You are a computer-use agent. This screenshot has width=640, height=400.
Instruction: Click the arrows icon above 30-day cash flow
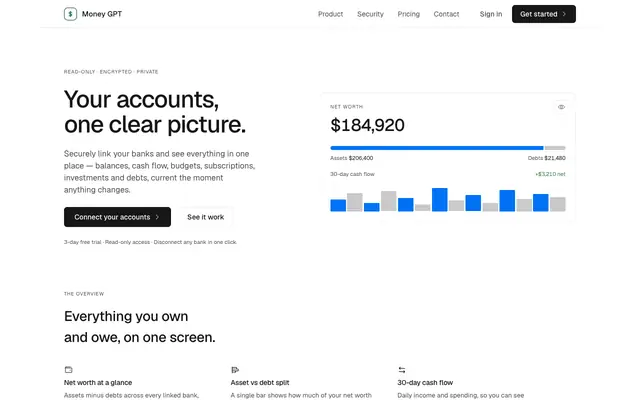coord(402,370)
